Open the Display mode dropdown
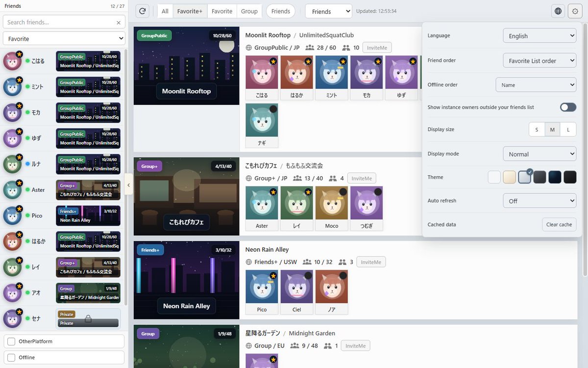The height and width of the screenshot is (368, 588). point(539,154)
